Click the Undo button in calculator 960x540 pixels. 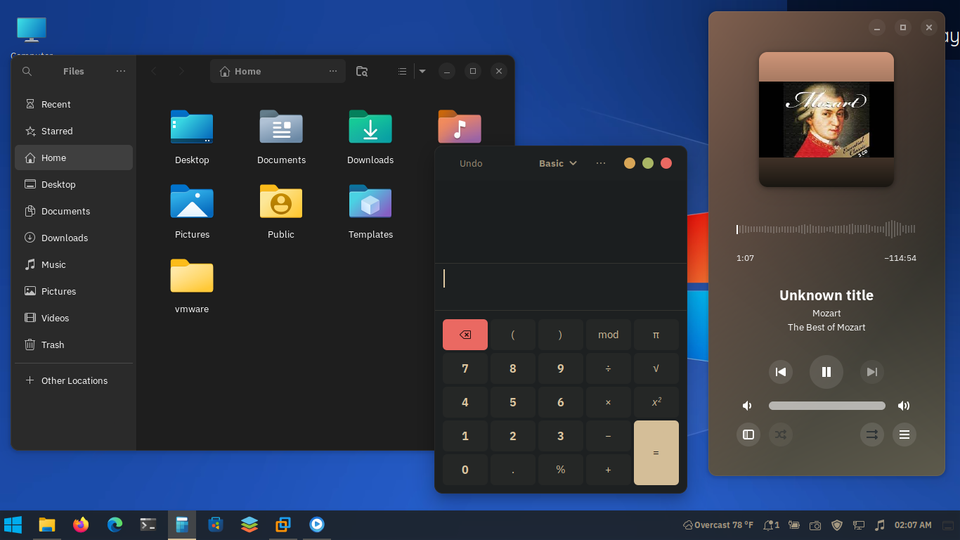click(471, 163)
